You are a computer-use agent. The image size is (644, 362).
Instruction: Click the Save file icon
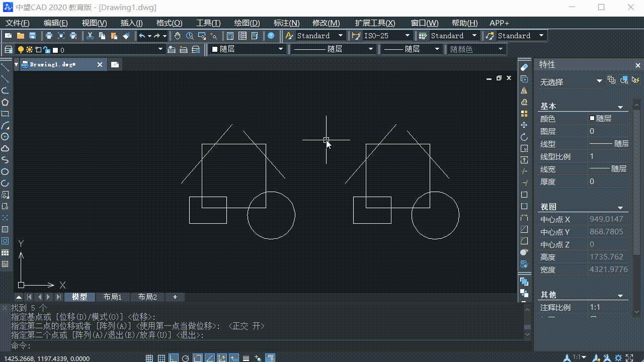pyautogui.click(x=33, y=36)
